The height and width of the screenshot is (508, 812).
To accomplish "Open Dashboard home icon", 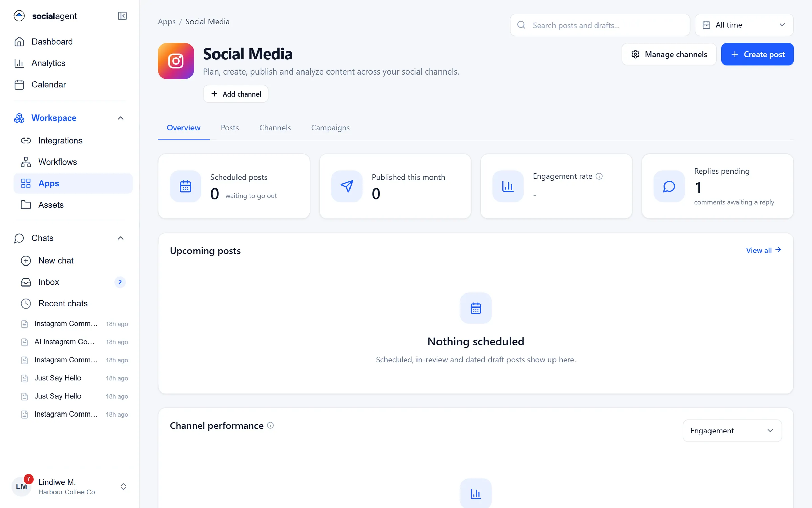I will coord(19,42).
